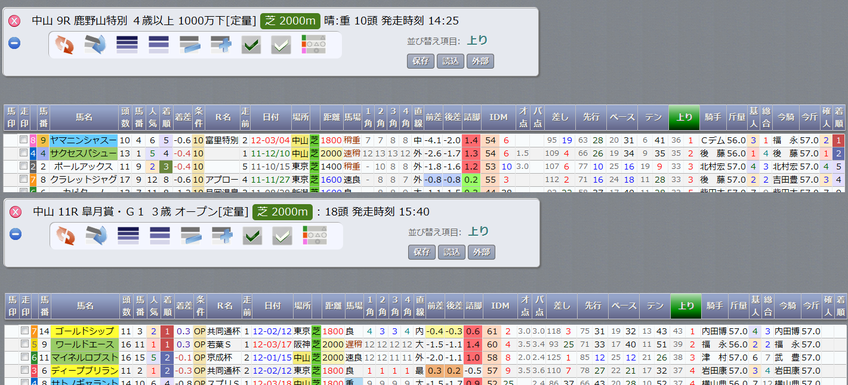Select horse name ヤマニンシャスー
This screenshot has width=848, height=385.
coord(83,141)
